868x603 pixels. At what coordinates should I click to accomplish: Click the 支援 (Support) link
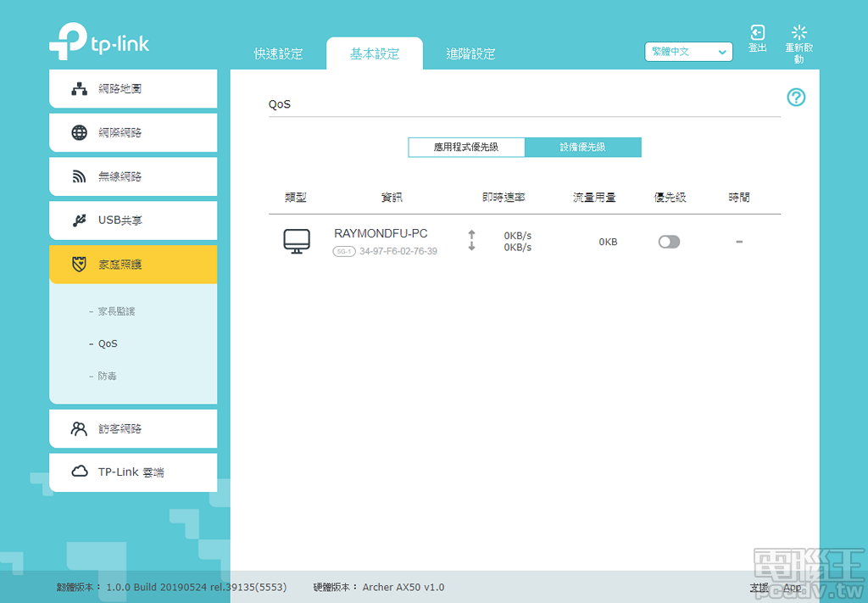[x=759, y=587]
